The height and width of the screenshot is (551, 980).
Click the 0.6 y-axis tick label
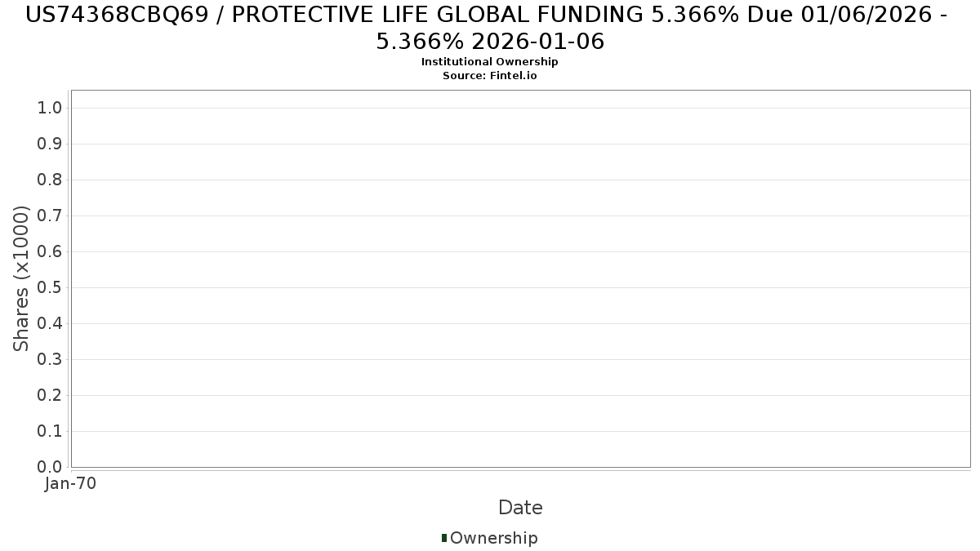tap(50, 252)
